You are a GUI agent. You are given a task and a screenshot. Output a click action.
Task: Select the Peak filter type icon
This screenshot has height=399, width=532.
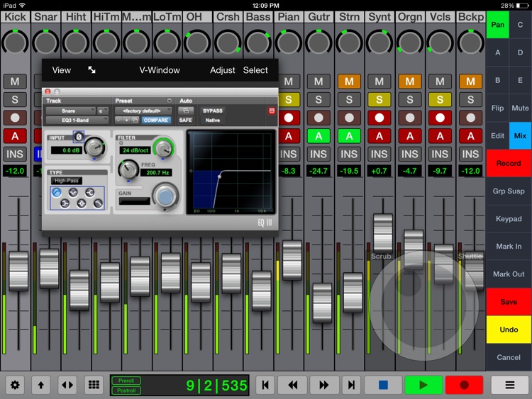pyautogui.click(x=82, y=203)
